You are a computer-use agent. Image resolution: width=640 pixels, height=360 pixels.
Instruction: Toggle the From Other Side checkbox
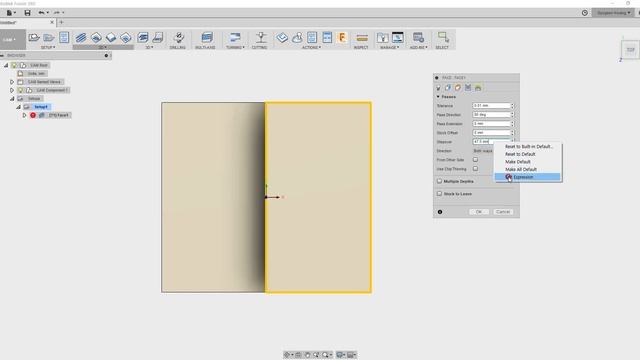coord(475,160)
